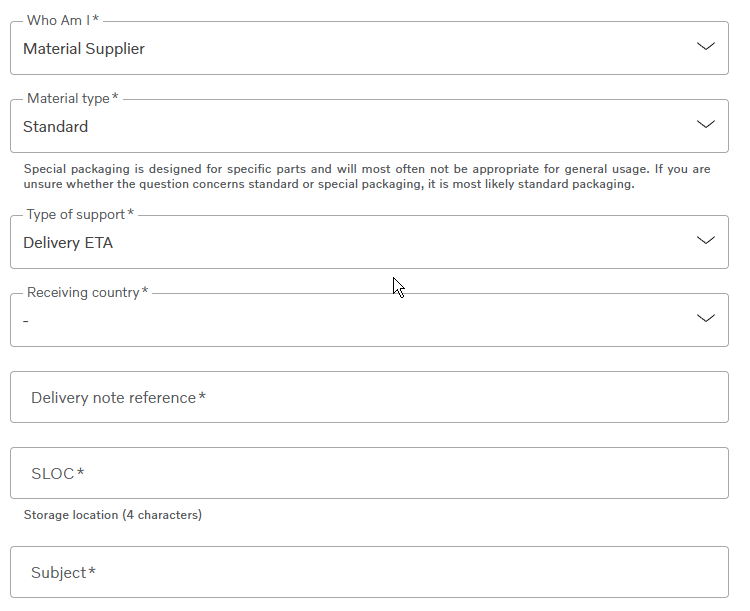Viewport: 750px width, 611px height.
Task: Click the down arrow next to Delivery ETA
Action: coord(706,240)
